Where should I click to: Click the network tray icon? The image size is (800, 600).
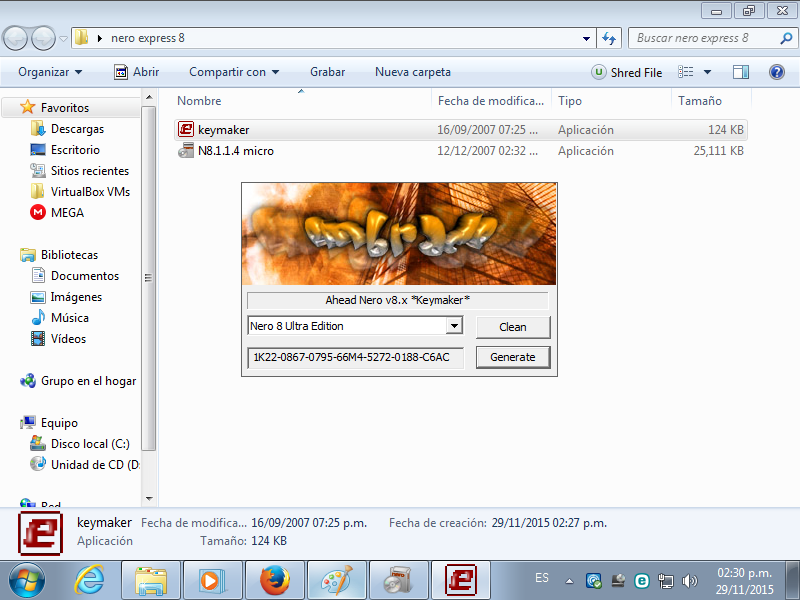coord(665,581)
